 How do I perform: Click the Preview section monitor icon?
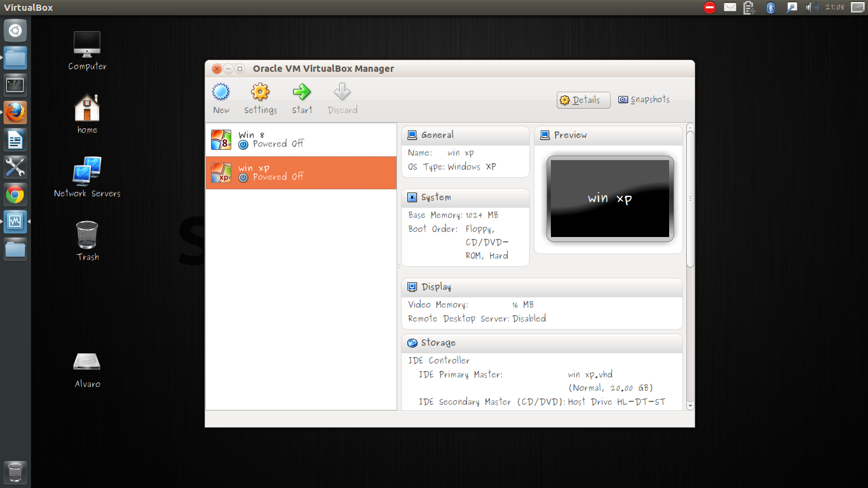click(545, 135)
